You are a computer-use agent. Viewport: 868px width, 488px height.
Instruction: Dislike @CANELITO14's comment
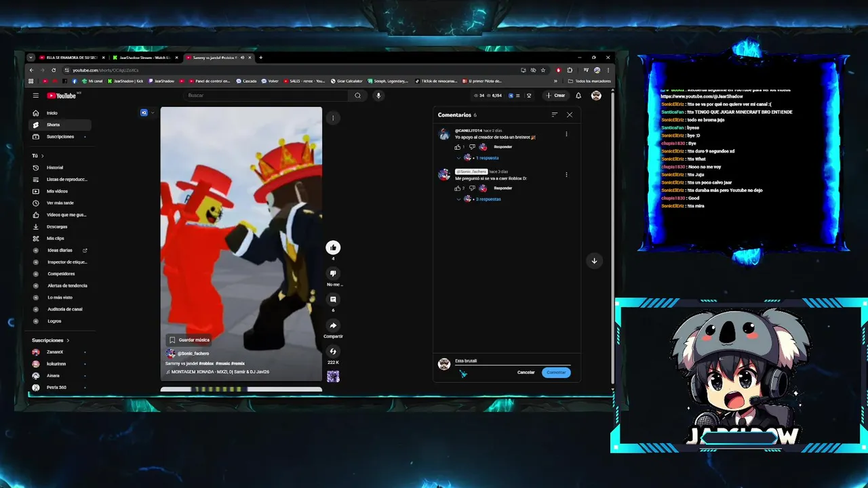pos(472,147)
